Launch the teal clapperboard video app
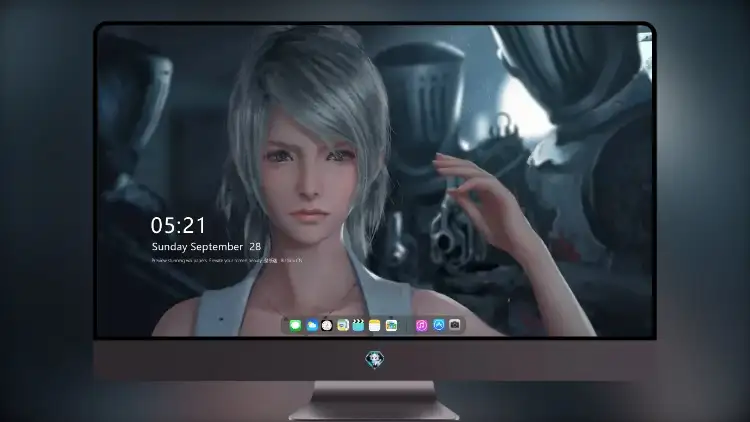Viewport: 750px width, 422px height. tap(358, 326)
